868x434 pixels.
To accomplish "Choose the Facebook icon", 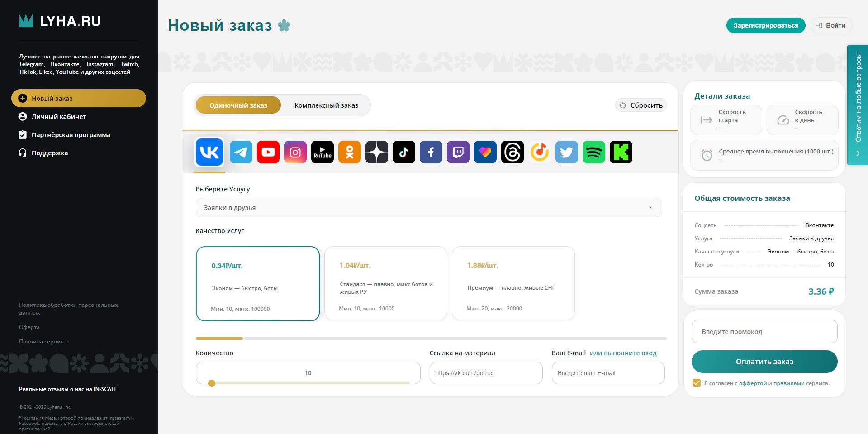I will [x=431, y=152].
